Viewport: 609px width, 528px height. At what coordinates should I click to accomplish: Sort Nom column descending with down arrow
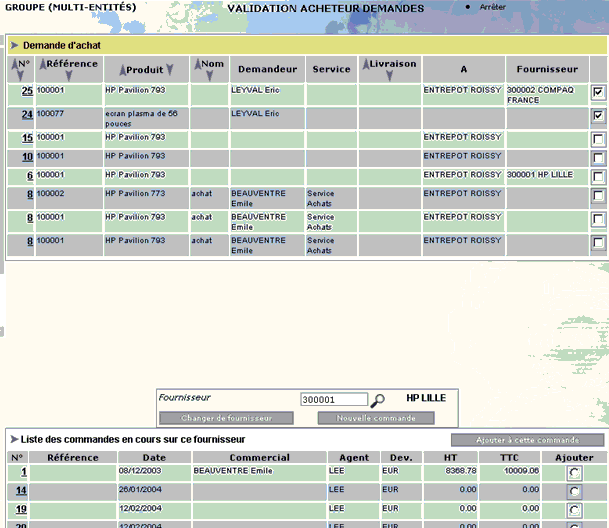209,75
